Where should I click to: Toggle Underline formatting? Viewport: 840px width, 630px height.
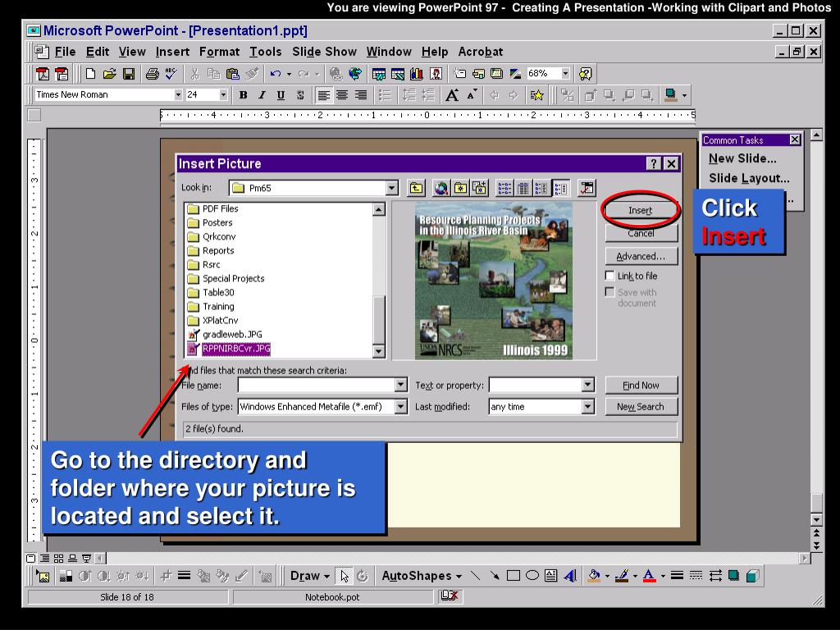(x=281, y=95)
